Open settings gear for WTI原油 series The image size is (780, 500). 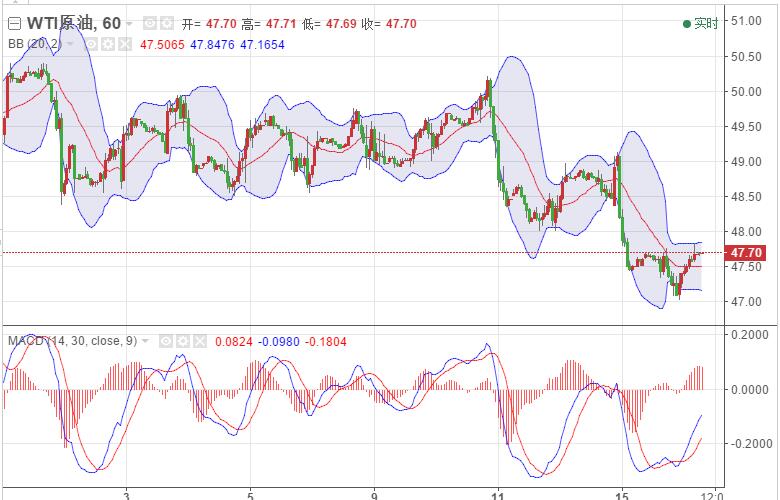[x=167, y=23]
